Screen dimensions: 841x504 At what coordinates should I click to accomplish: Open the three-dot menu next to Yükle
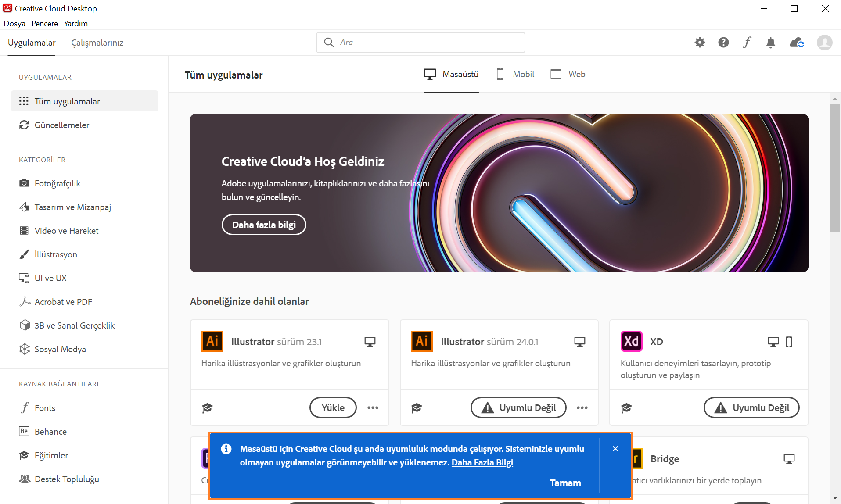(x=373, y=407)
